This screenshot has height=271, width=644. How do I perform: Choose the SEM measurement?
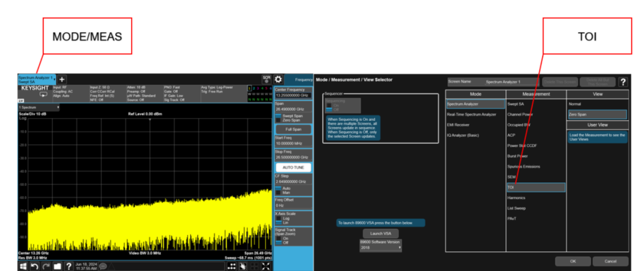(x=536, y=177)
